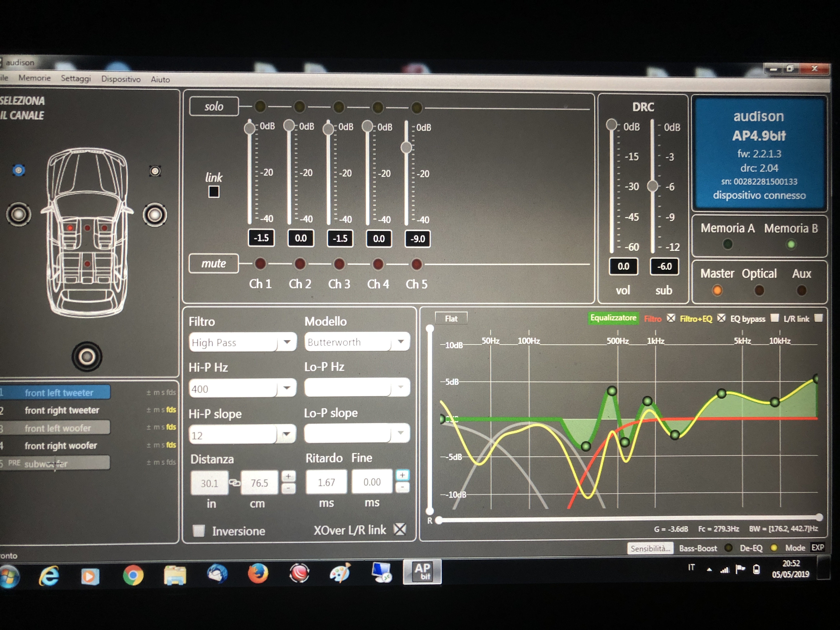
Task: Toggle the Inversione checkbox
Action: click(199, 530)
